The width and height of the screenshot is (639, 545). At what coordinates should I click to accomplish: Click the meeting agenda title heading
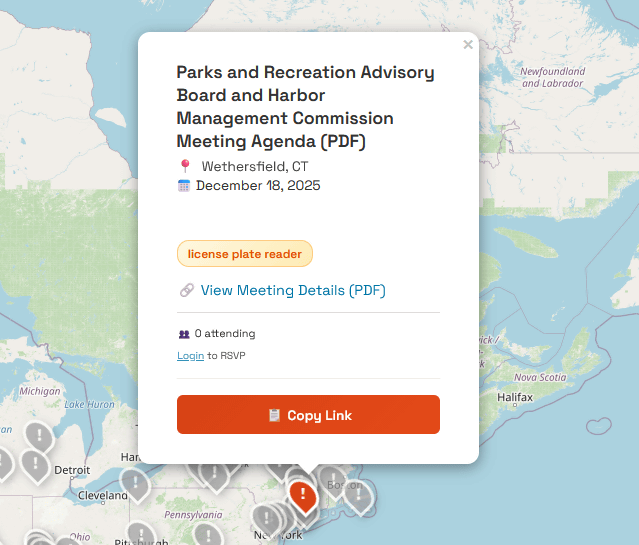click(306, 107)
